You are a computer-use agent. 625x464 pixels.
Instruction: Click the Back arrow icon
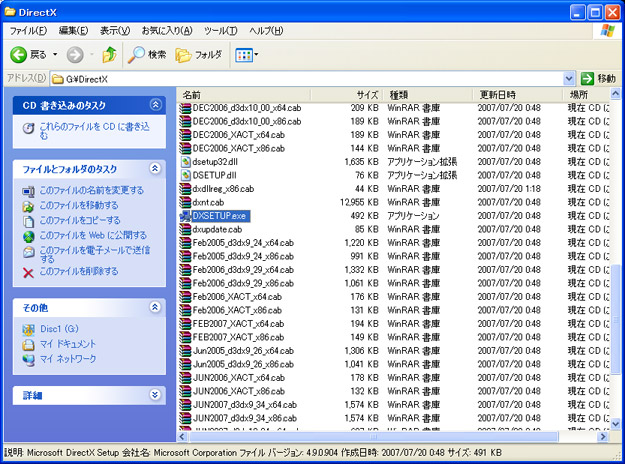pyautogui.click(x=18, y=55)
